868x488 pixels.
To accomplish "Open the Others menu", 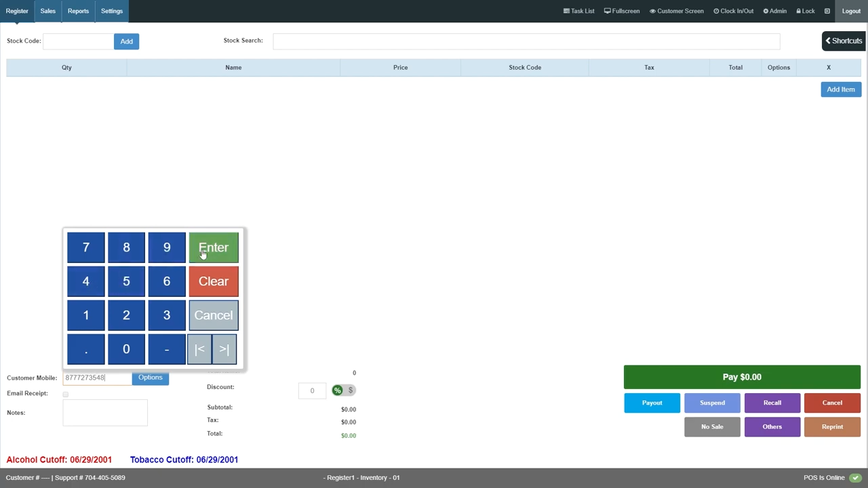I will pos(772,427).
